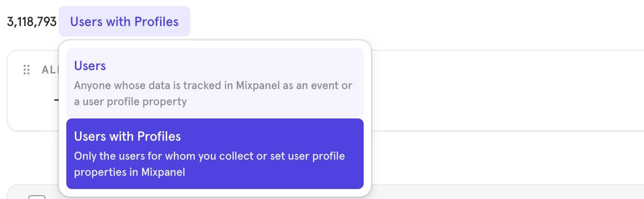
Task: Click the "Users" heading in dropdown list
Action: (x=90, y=66)
